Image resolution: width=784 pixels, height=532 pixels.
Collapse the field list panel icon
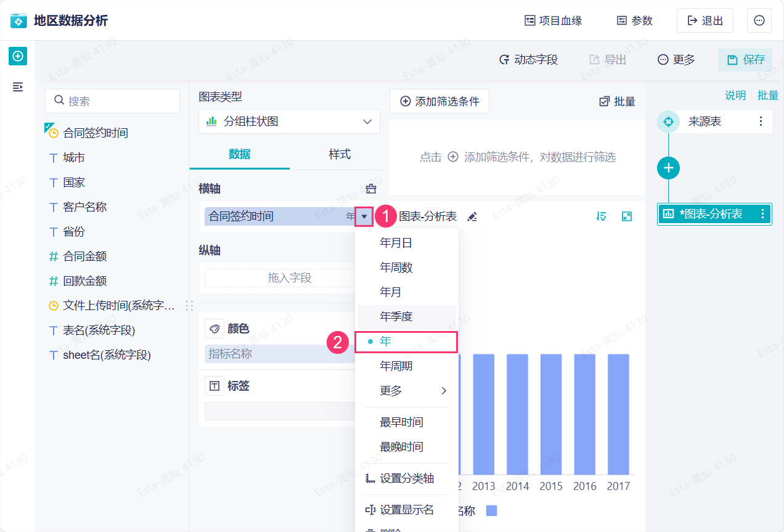tap(18, 87)
